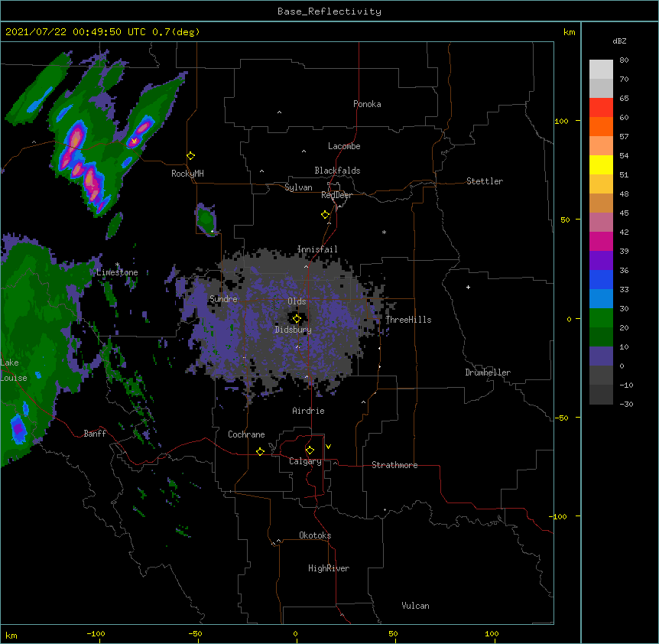
Task: Click the -100 tick label on the bottom axis
Action: (x=96, y=633)
